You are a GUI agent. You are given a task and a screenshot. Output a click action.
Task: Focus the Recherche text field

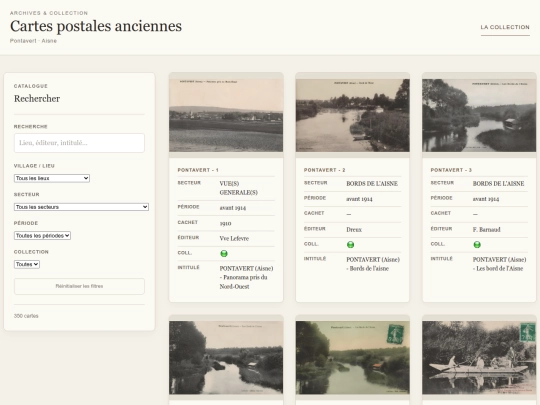coord(79,143)
